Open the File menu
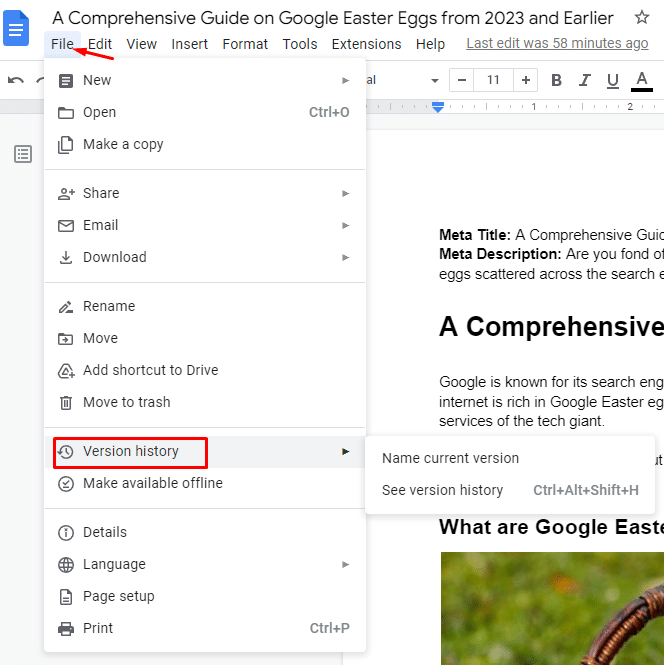Screen dimensions: 664x665 click(x=62, y=44)
